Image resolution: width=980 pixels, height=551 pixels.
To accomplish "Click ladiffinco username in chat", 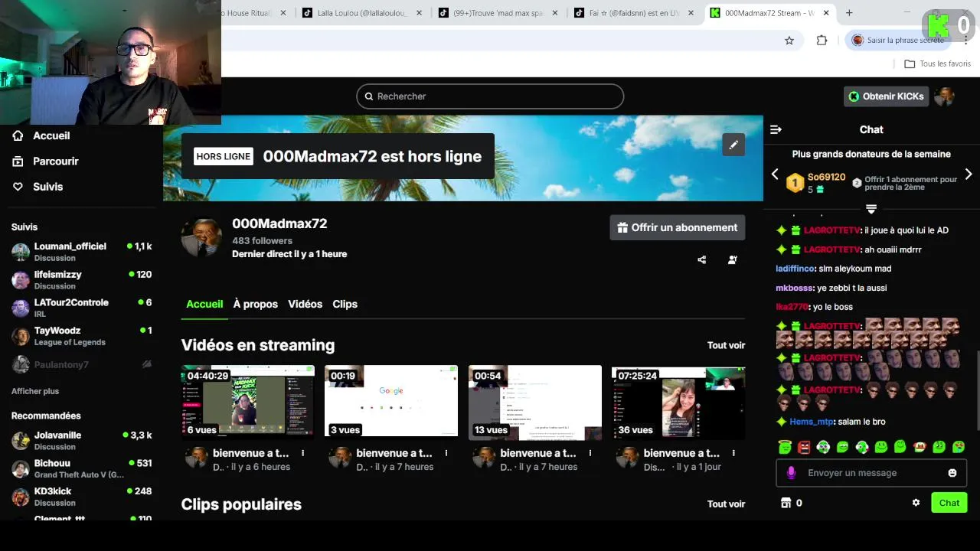I will click(x=795, y=269).
